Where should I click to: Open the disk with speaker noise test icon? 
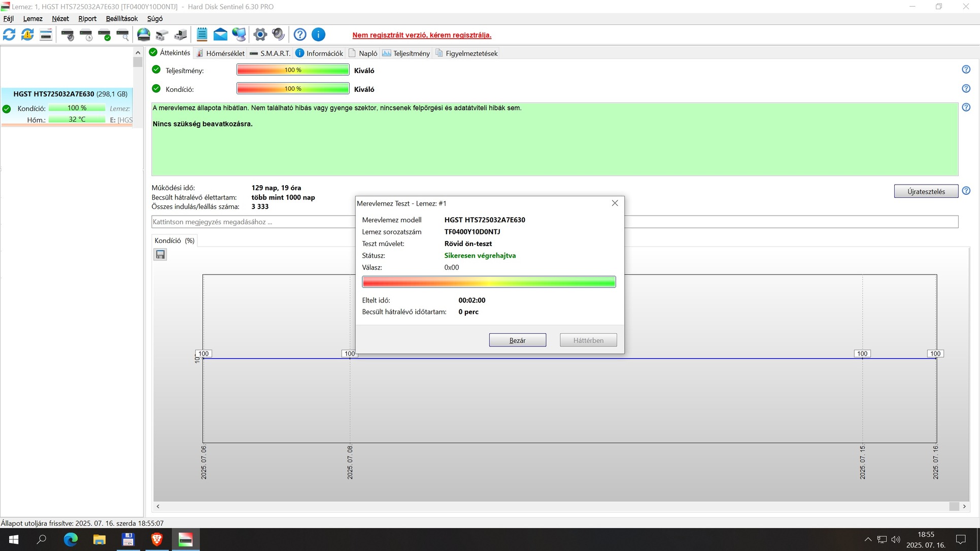coord(67,35)
